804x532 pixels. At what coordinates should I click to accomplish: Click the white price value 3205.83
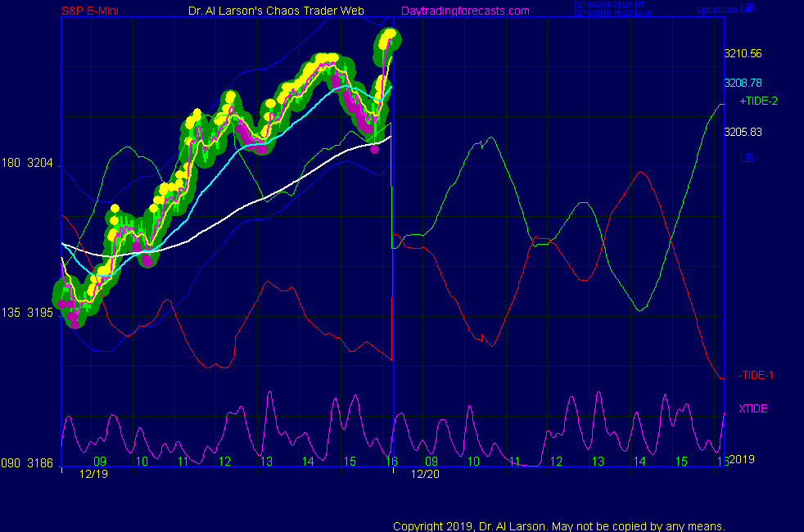[x=743, y=133]
